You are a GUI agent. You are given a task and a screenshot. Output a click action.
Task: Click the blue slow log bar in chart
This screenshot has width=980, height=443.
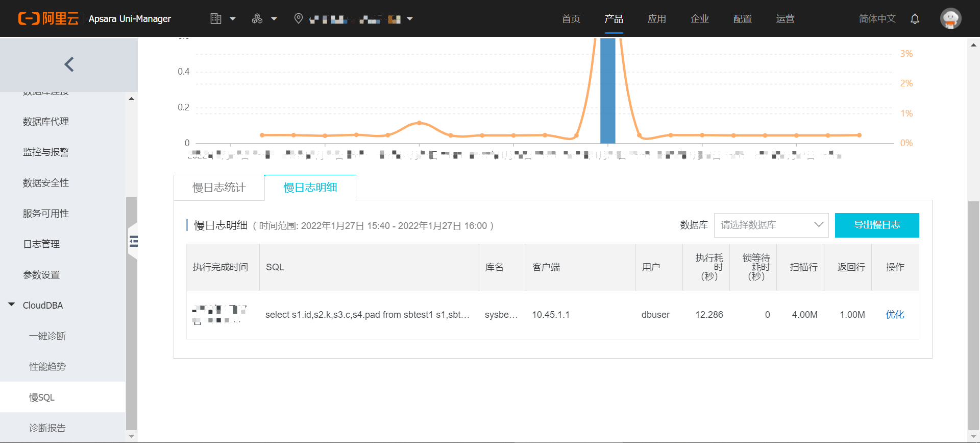(607, 91)
